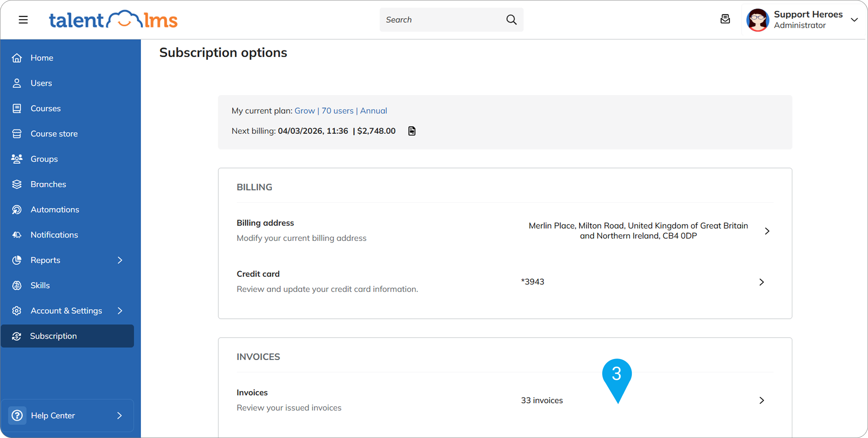Toggle the hamburger sidebar menu
Screen dimensions: 868x438
click(x=23, y=20)
